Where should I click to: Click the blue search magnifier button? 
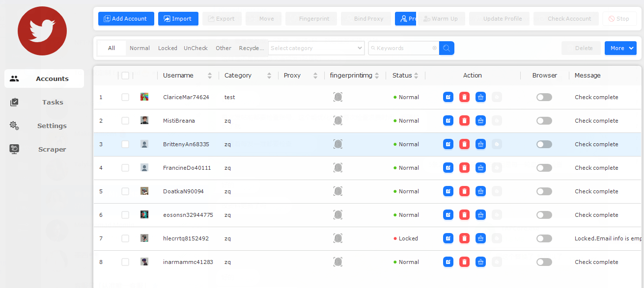(x=447, y=48)
